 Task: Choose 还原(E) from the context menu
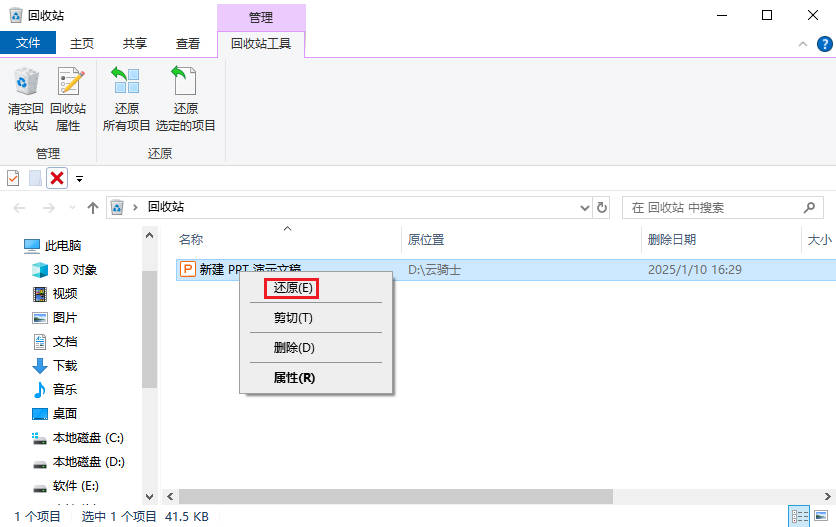click(294, 287)
